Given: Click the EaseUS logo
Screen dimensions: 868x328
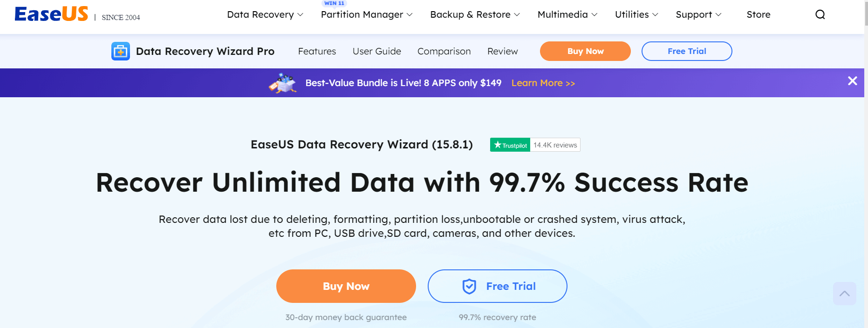Looking at the screenshot, I should coord(51,13).
